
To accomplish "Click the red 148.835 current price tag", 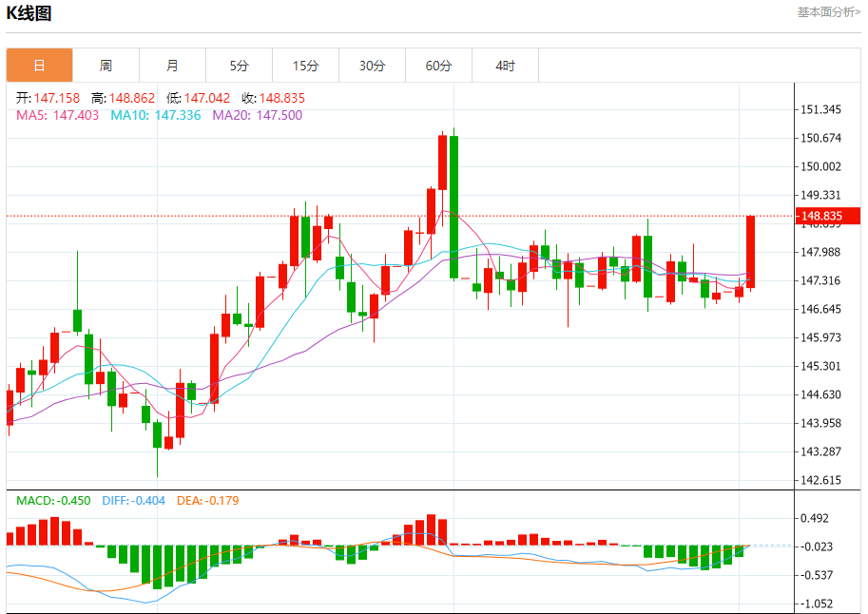I will click(827, 216).
